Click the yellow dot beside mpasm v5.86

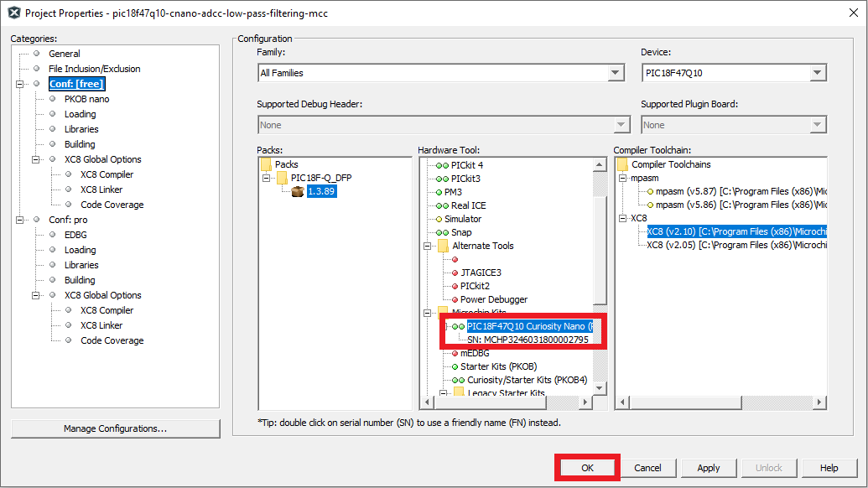click(x=651, y=205)
